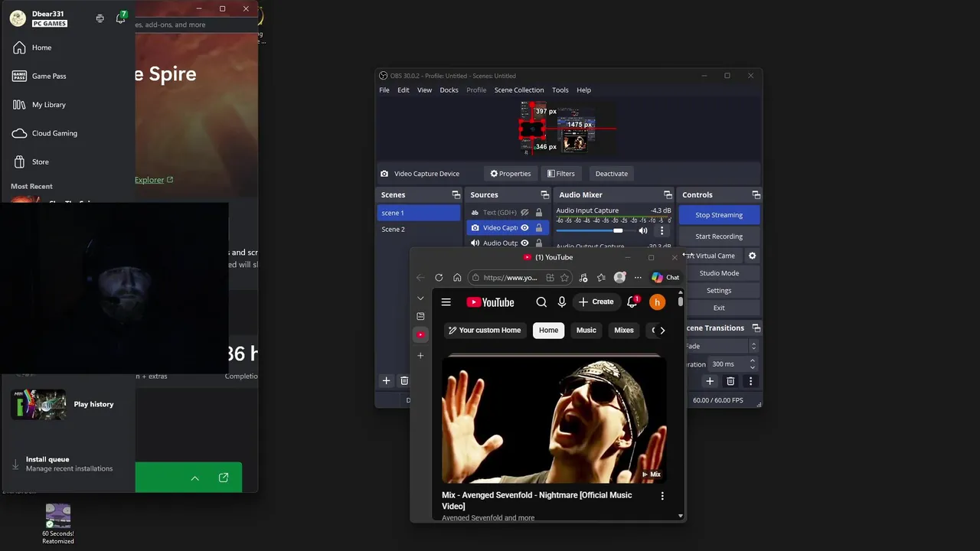Screen dimensions: 980x551
Task: Select the YouTube tab in vertical tab bar
Action: point(420,335)
